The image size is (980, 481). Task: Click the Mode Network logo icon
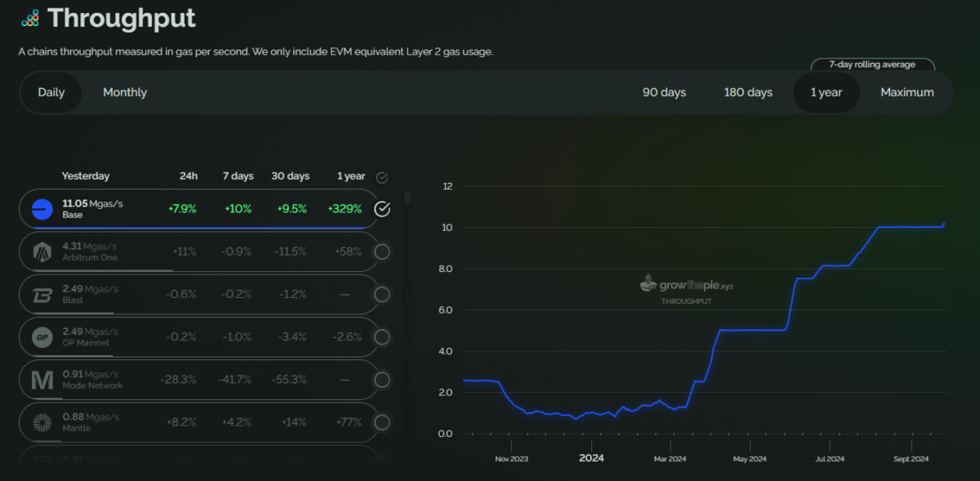[x=42, y=380]
